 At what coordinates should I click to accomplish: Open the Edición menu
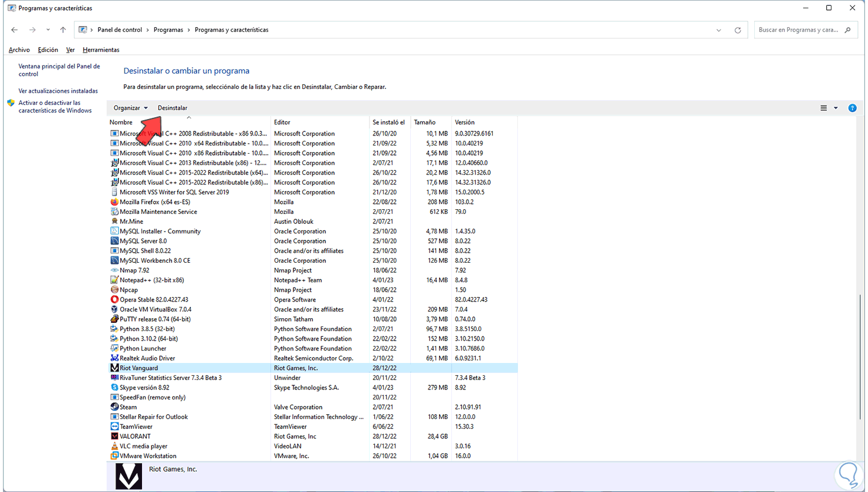pos(48,50)
